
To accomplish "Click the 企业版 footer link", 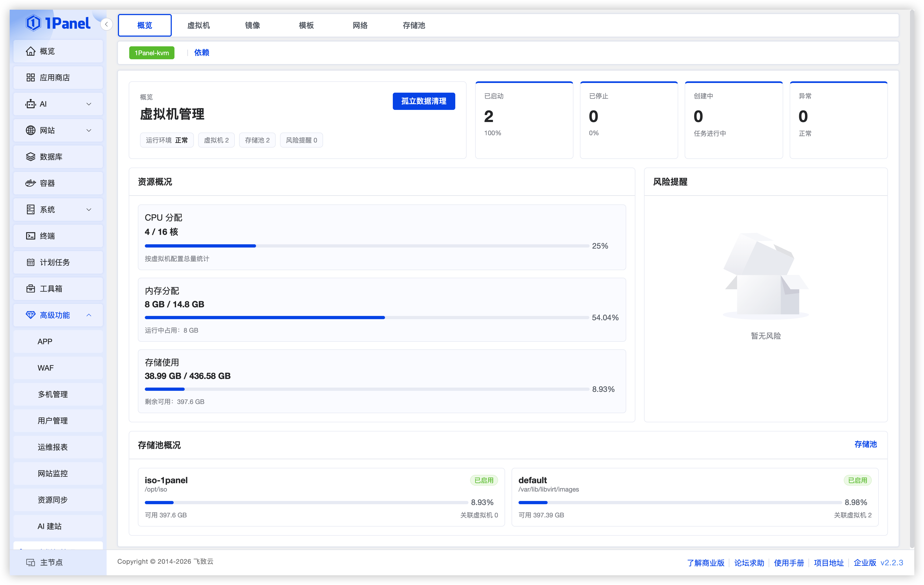I will 864,563.
